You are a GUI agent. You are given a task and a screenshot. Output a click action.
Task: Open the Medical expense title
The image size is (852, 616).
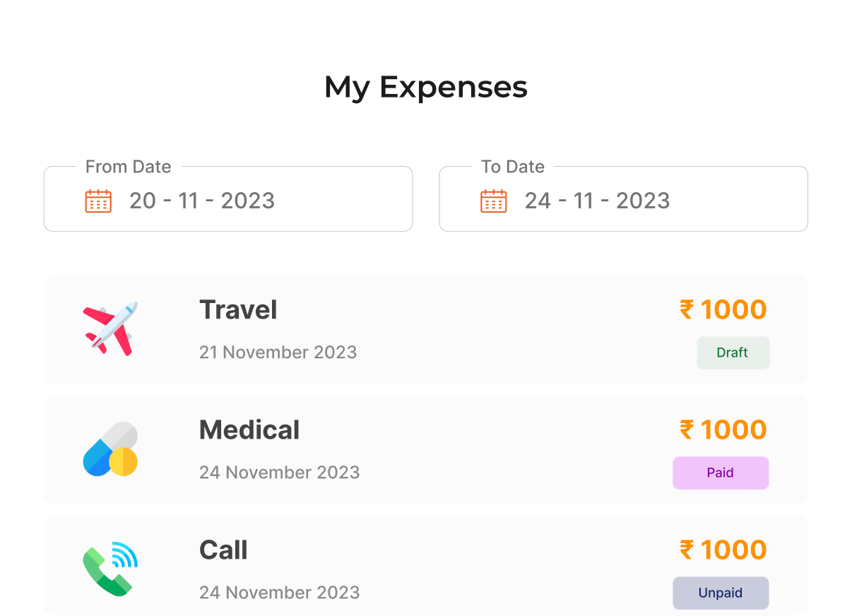point(249,430)
